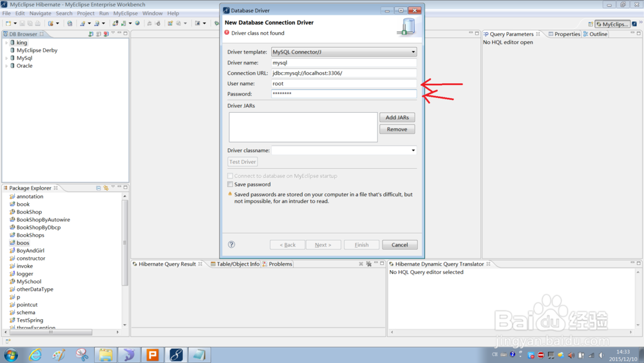The image size is (644, 363).
Task: Click the Windows Start orb
Action: 11,355
